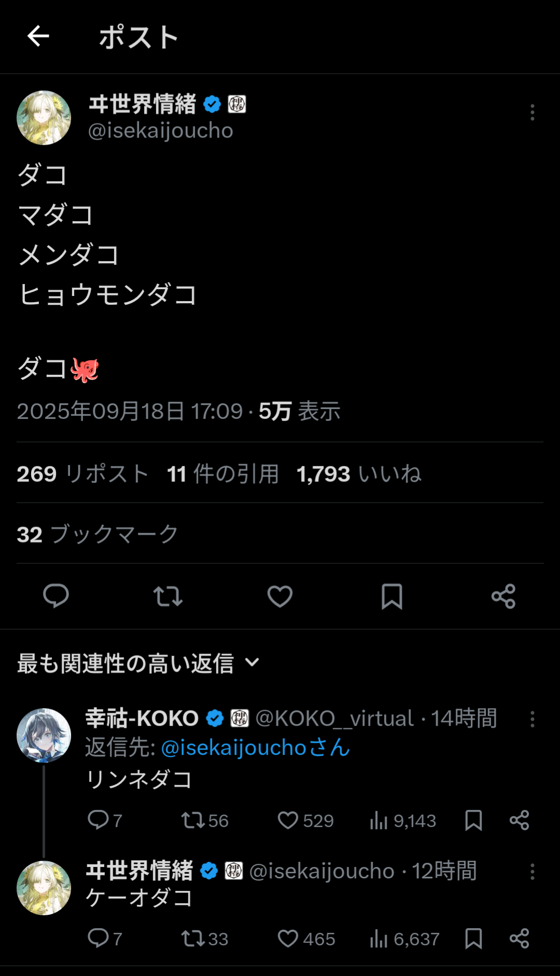Screen dimensions: 560x976
Task: Go back using the arrow icon
Action: click(38, 36)
